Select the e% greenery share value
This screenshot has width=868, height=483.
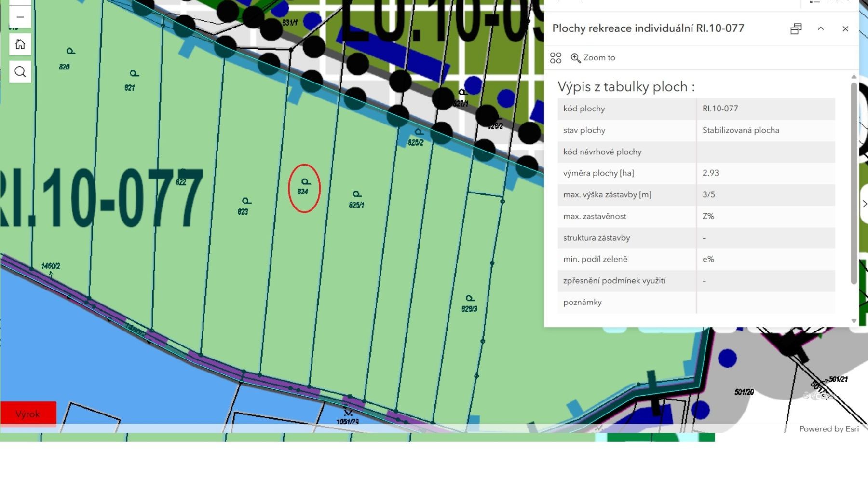708,259
